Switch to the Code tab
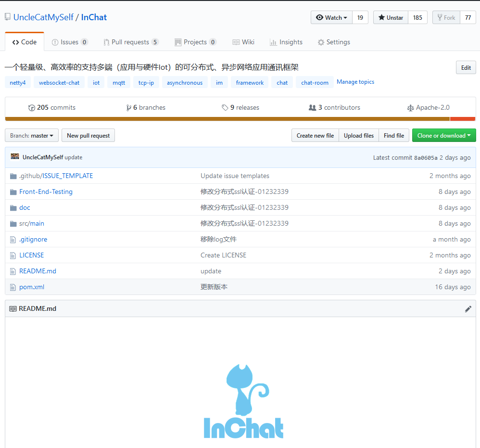This screenshot has height=448, width=480. 25,42
